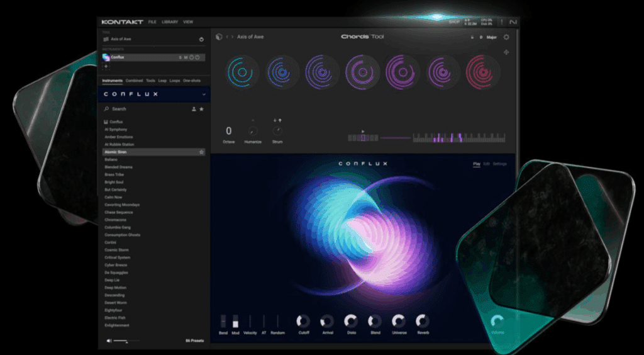Filter favorites with the star icon next to search
The width and height of the screenshot is (644, 355).
(201, 109)
